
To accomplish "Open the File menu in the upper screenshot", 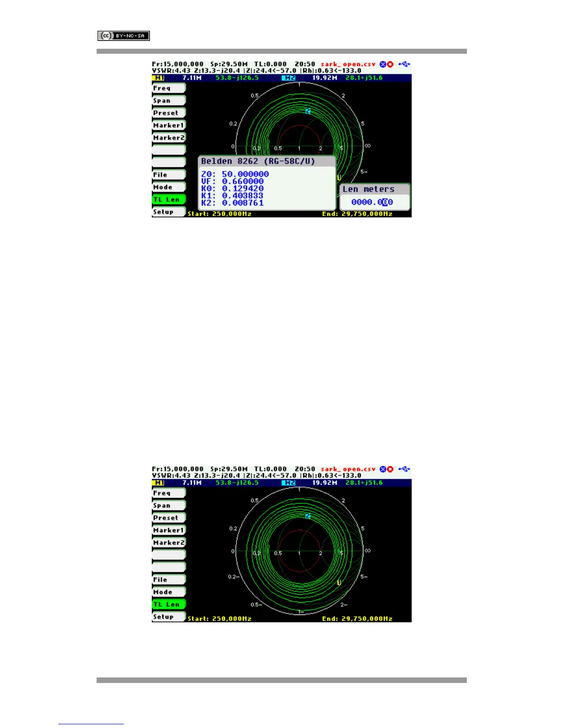I will point(169,175).
